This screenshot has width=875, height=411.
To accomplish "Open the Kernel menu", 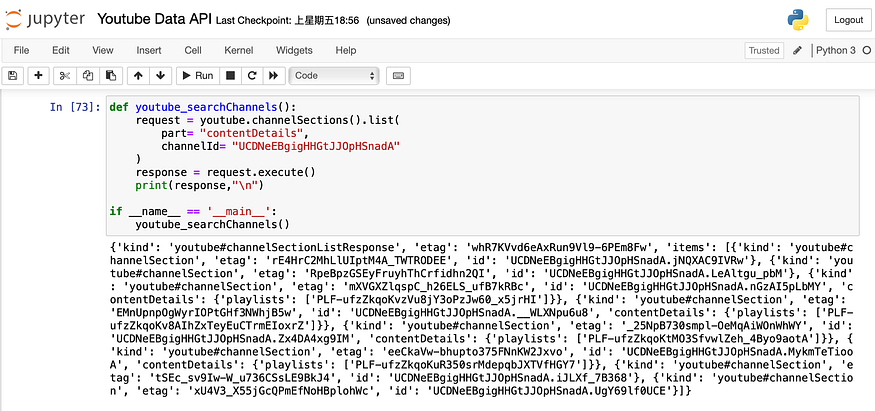I will 239,50.
